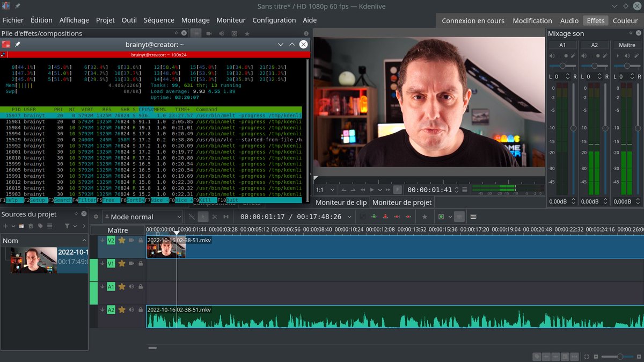Add clip with plus icon in project bin
The image size is (644, 362).
(5, 226)
